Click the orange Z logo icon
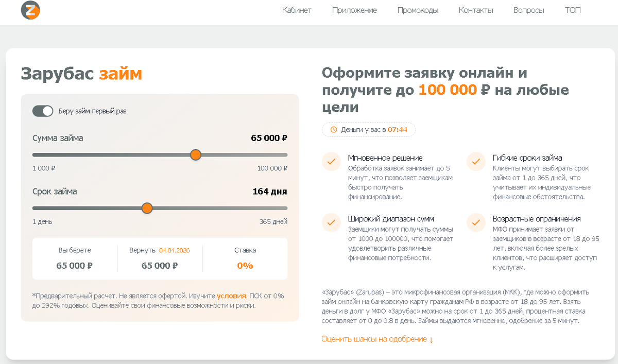618x364 pixels. [30, 10]
